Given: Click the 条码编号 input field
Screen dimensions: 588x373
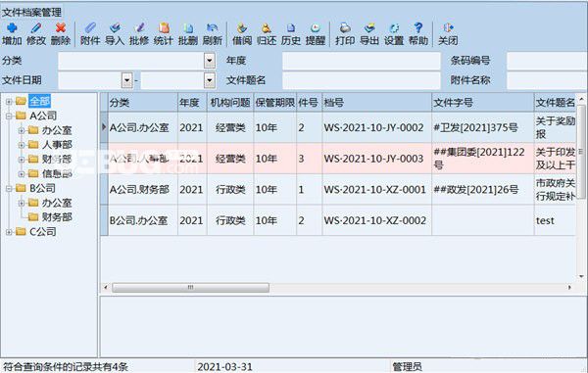Looking at the screenshot, I should (x=547, y=61).
